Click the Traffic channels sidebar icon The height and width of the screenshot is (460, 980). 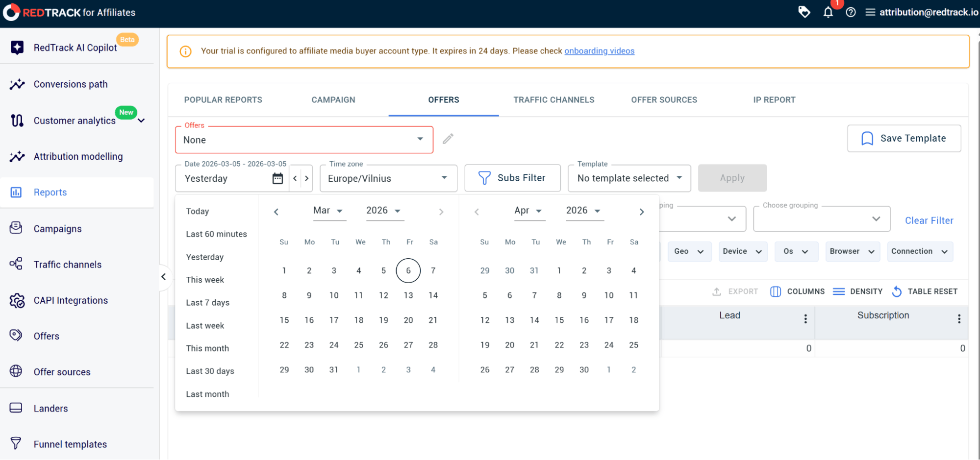(16, 264)
